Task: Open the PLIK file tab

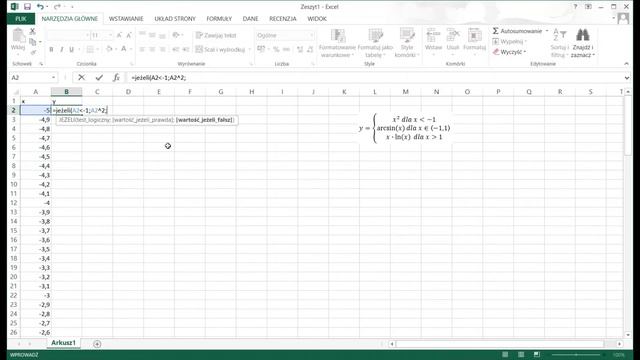Action: point(21,19)
